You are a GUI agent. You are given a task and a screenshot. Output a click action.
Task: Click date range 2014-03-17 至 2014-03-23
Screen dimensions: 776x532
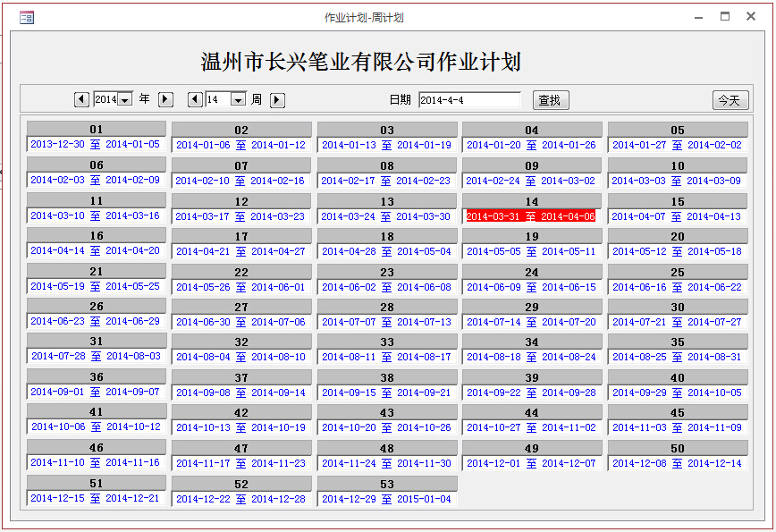(x=240, y=216)
